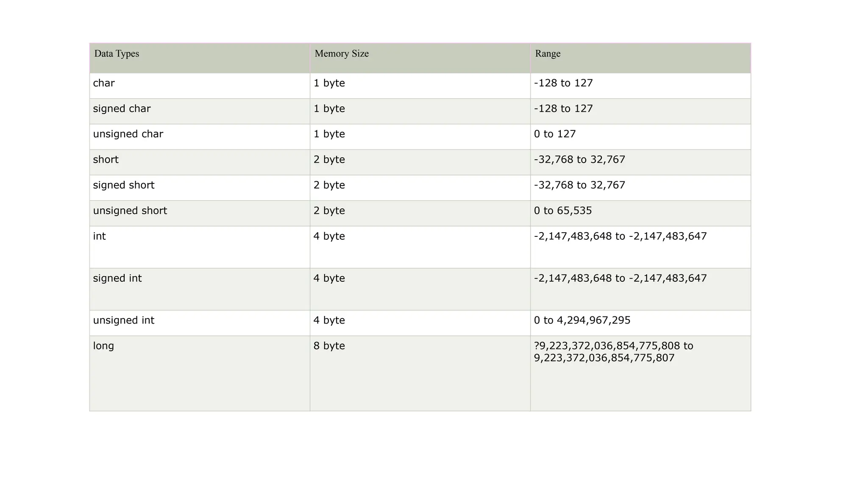868x488 pixels.
Task: Click the 0 to 4,294,967,295 range
Action: click(x=582, y=320)
